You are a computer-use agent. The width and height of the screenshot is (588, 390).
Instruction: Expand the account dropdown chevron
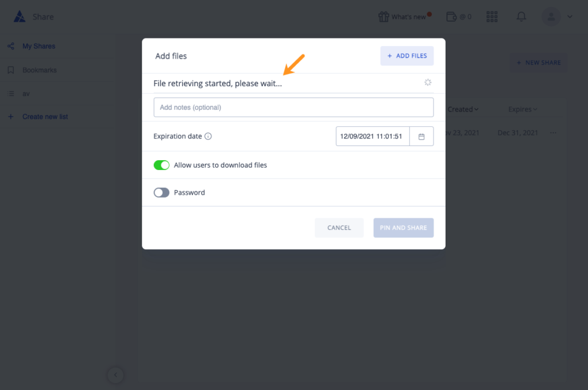point(570,17)
